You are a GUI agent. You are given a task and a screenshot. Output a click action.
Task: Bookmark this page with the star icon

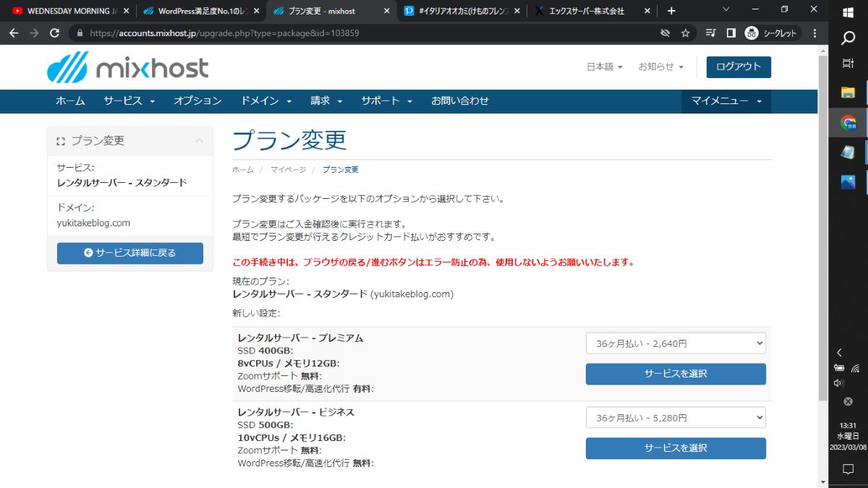click(x=685, y=33)
